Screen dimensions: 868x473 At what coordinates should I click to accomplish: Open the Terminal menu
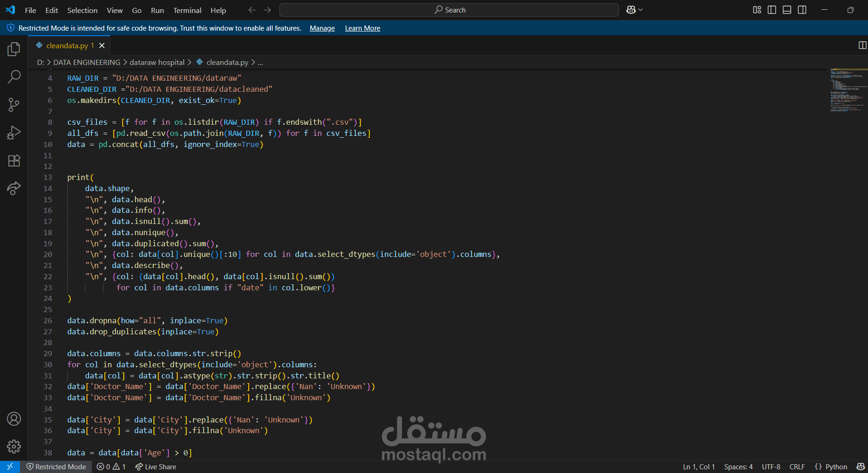[187, 10]
